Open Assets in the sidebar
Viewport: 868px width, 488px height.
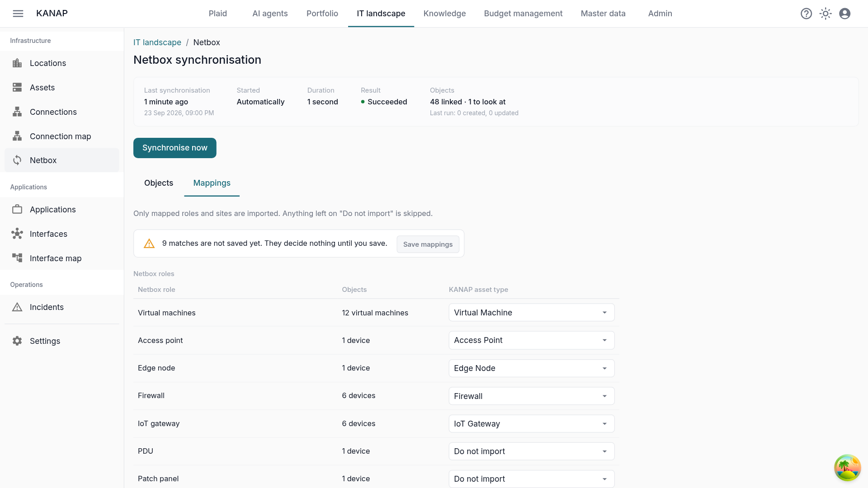coord(62,88)
